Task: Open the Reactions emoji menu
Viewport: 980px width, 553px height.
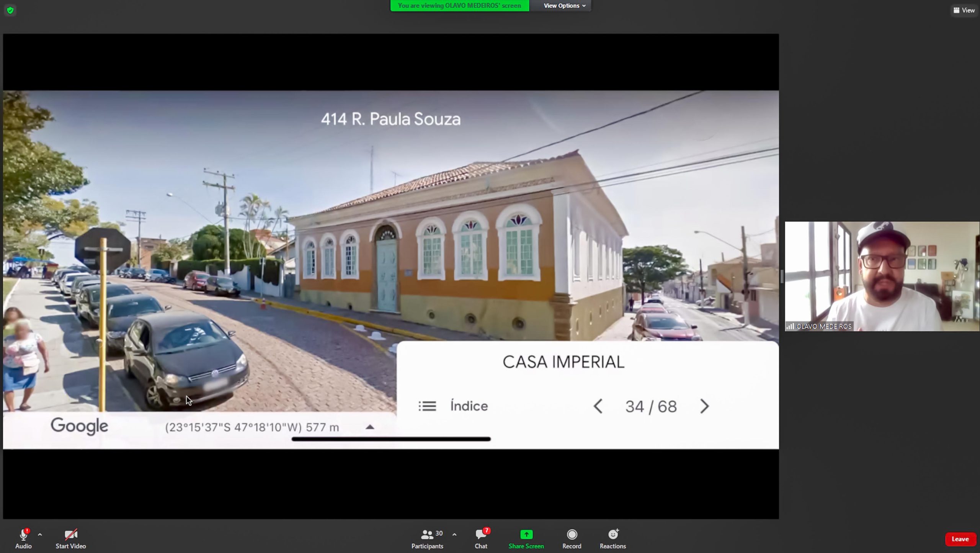Action: pos(613,535)
